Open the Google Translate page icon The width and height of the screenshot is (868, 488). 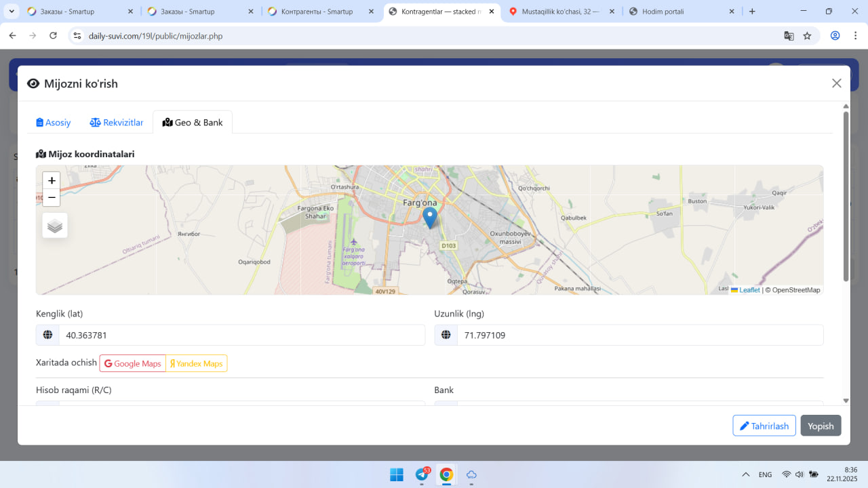point(789,36)
